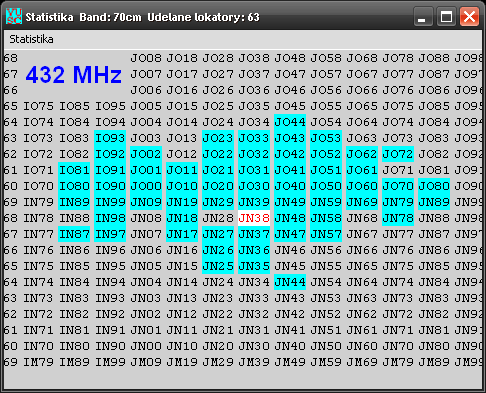
Task: Click unworked locator JO12
Action: click(182, 154)
